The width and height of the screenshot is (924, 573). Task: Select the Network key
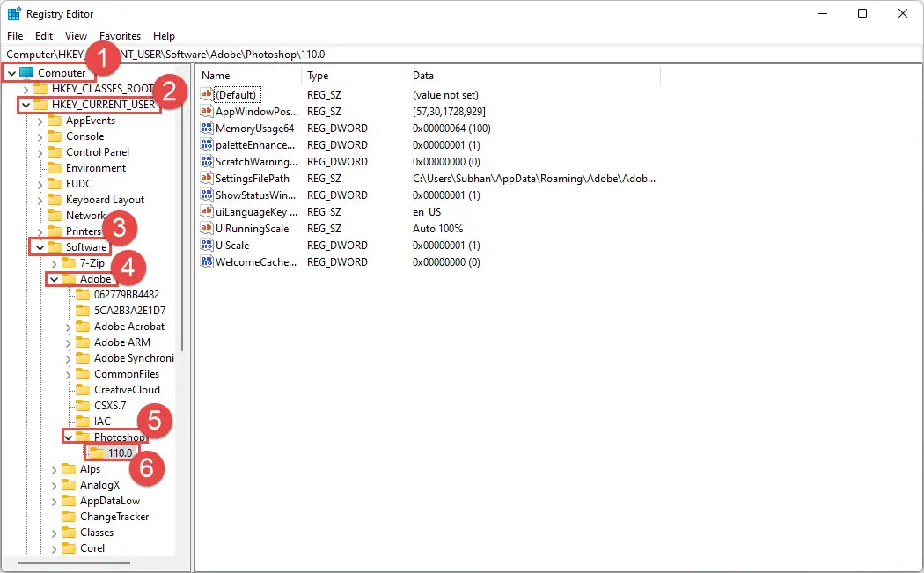coord(85,216)
